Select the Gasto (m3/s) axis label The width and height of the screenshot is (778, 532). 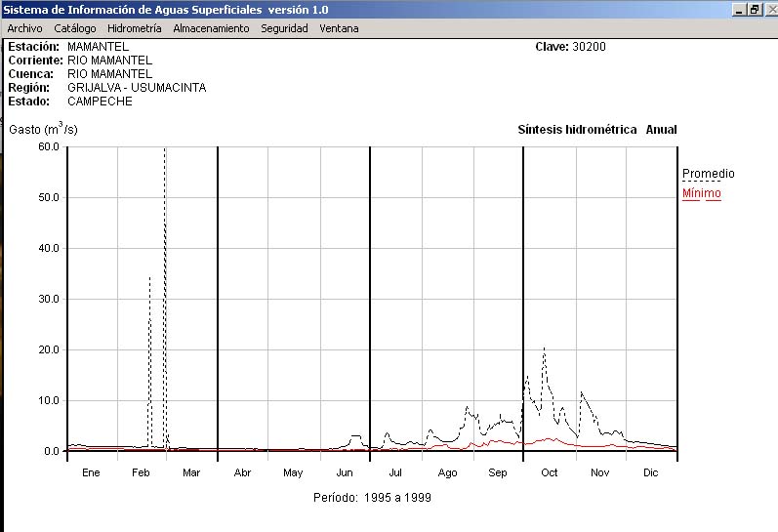(x=43, y=129)
